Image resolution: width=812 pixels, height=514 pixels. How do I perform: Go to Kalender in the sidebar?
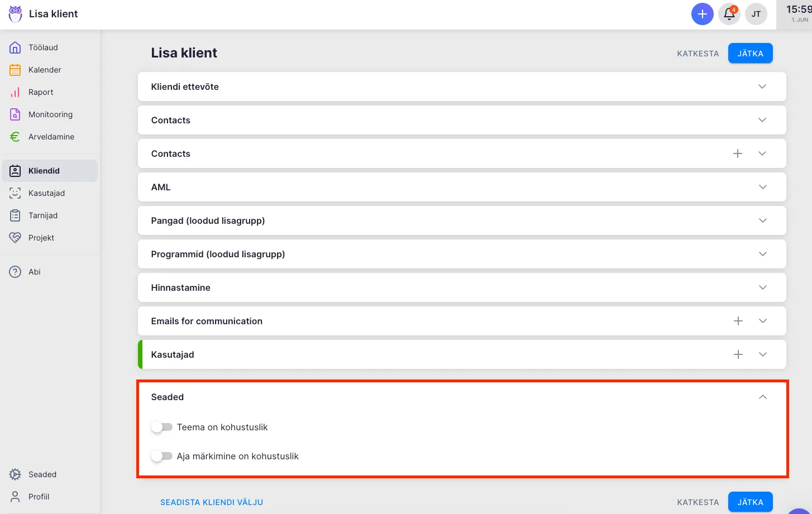[45, 70]
